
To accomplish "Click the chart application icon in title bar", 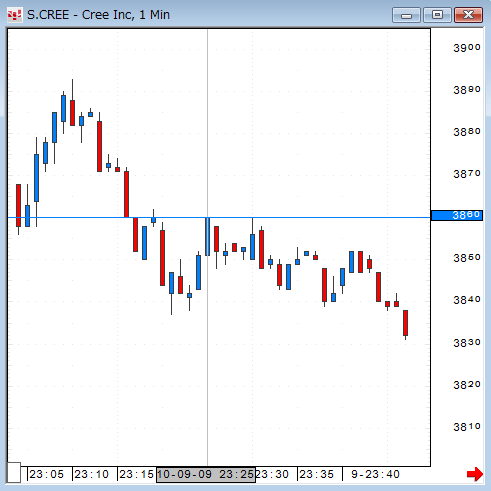I will [14, 15].
